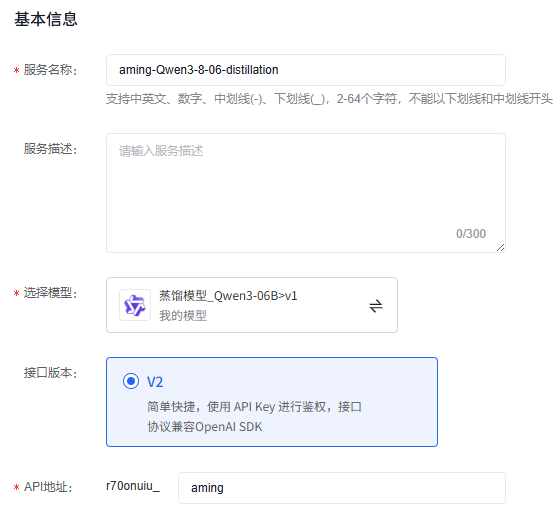Click the 我的模型 subtitle in model selector
560x509 pixels.
pyautogui.click(x=183, y=316)
